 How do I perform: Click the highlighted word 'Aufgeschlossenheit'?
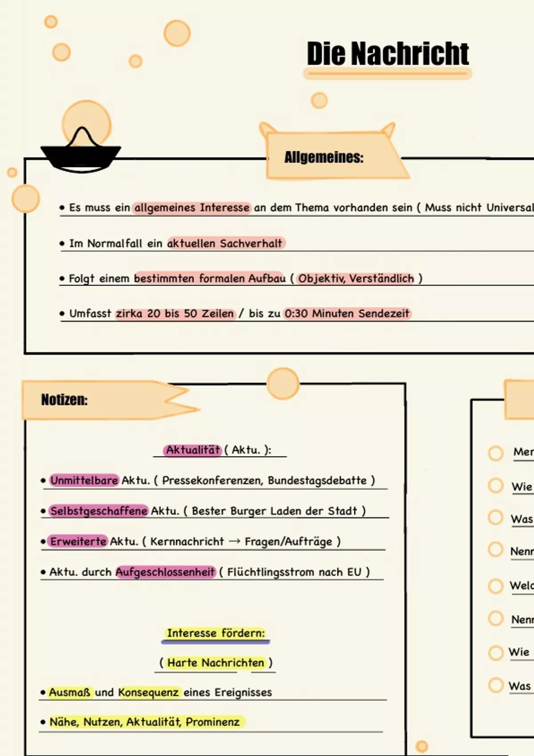(x=166, y=572)
